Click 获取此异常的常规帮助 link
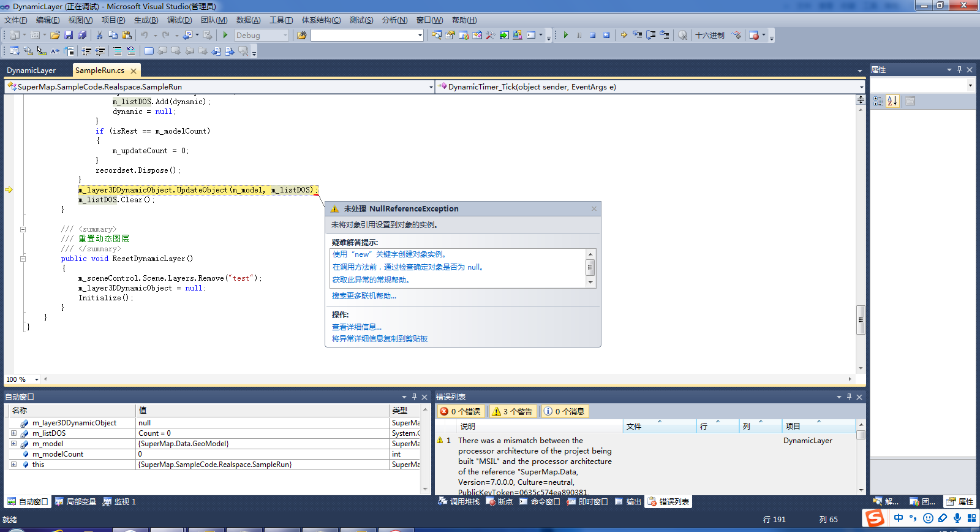 click(x=371, y=280)
